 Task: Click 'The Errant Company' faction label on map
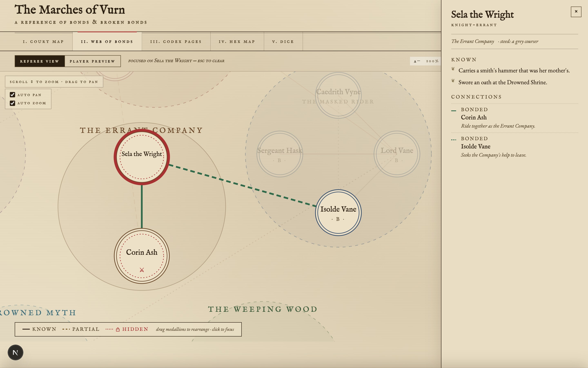141,130
